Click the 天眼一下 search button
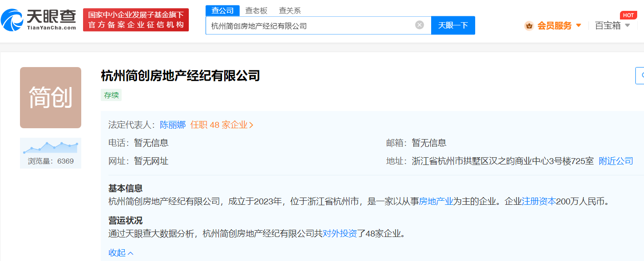 pos(453,25)
